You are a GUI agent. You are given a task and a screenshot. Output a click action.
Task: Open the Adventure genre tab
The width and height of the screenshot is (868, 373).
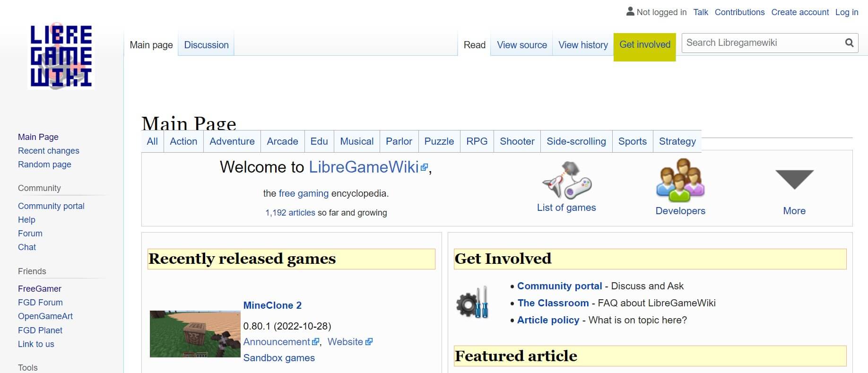tap(232, 141)
